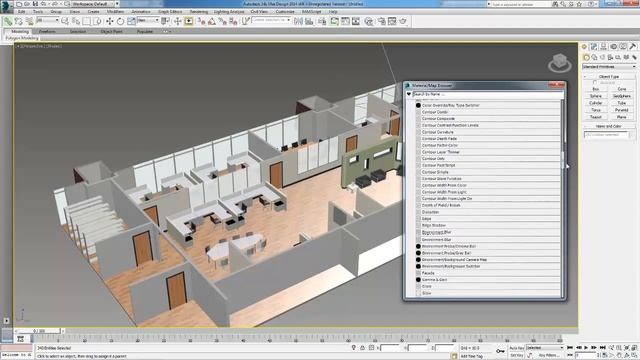Enable the AutoGrid checkbox
This screenshot has height=360, width=640.
point(595,82)
